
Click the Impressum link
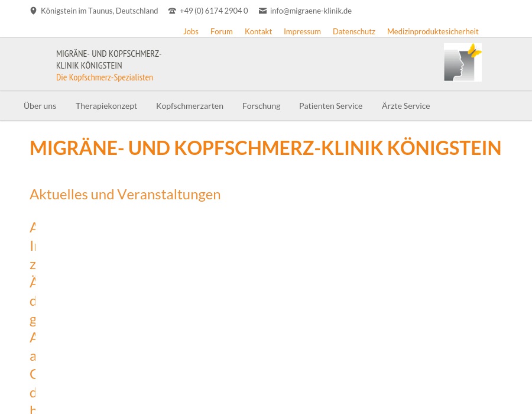[x=302, y=31]
